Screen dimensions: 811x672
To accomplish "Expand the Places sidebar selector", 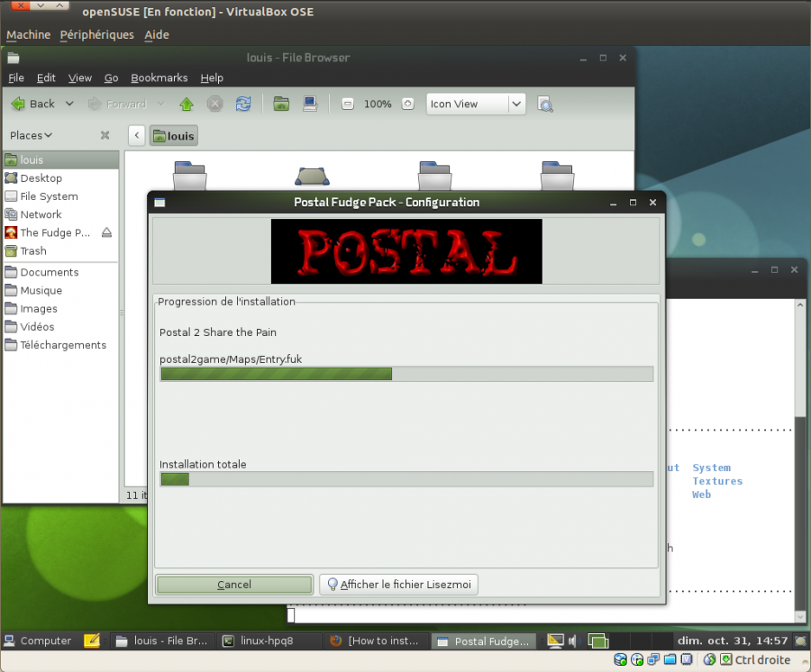I will [x=31, y=135].
